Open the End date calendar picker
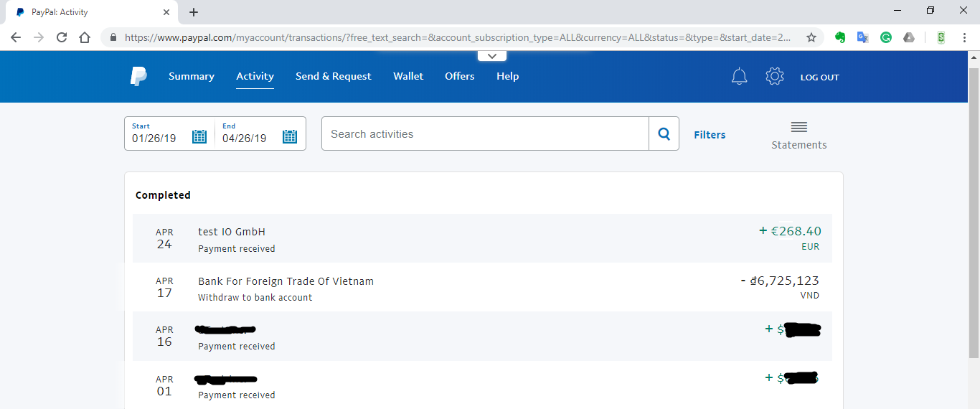 click(x=290, y=136)
